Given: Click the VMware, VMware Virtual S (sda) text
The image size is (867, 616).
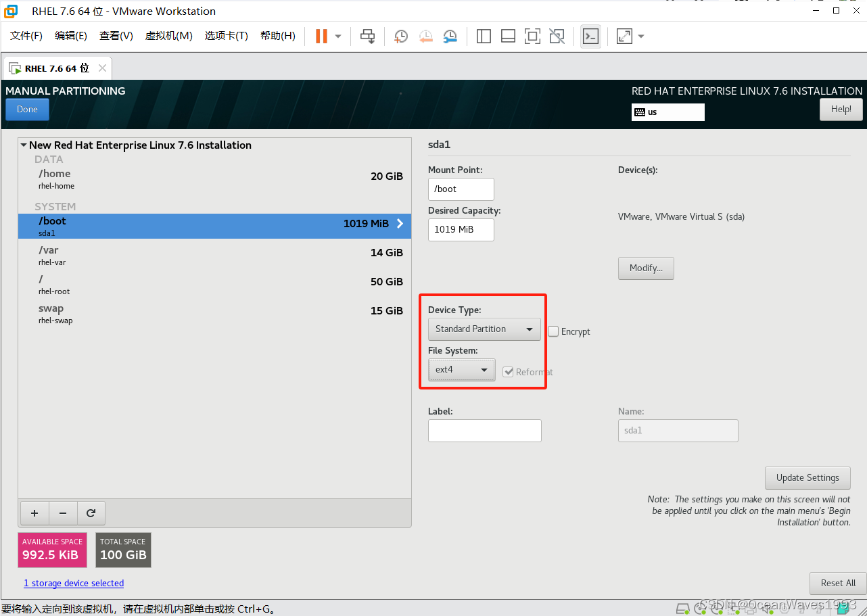Looking at the screenshot, I should pos(681,217).
